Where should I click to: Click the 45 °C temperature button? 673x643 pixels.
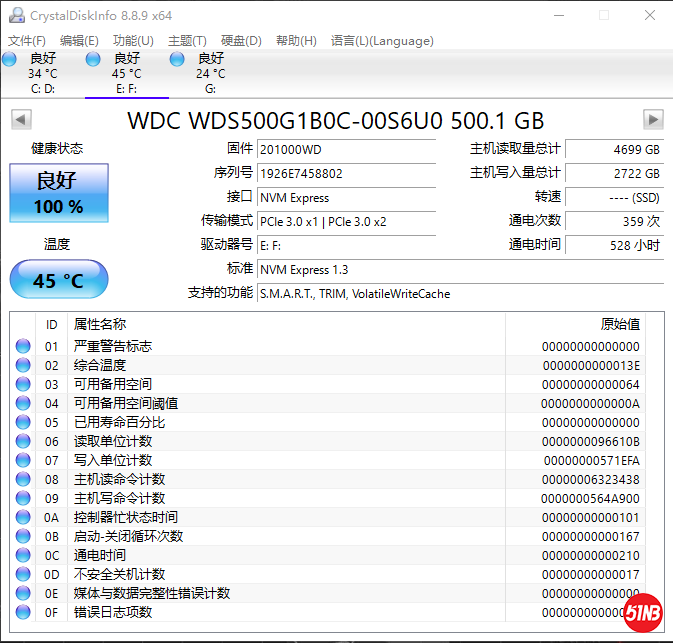pos(58,280)
